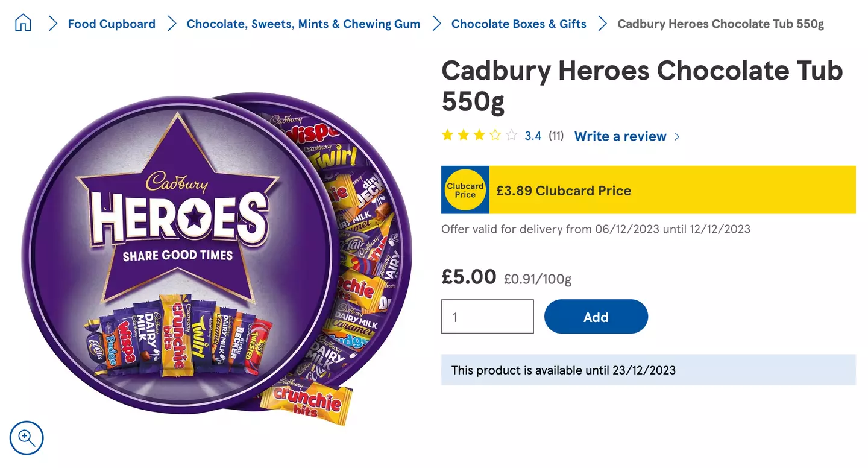Open the Food Cupboard breadcrumb
868x468 pixels.
(x=112, y=24)
